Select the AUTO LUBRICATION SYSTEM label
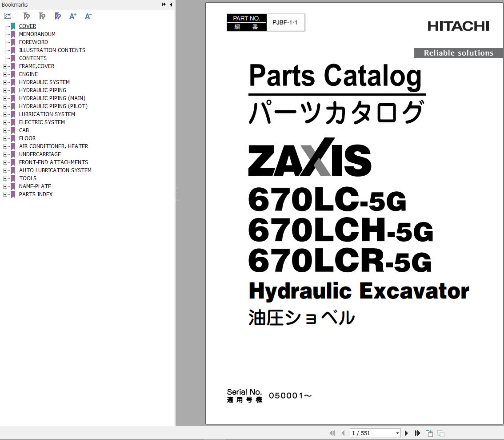This screenshot has height=440, width=504. (x=55, y=170)
